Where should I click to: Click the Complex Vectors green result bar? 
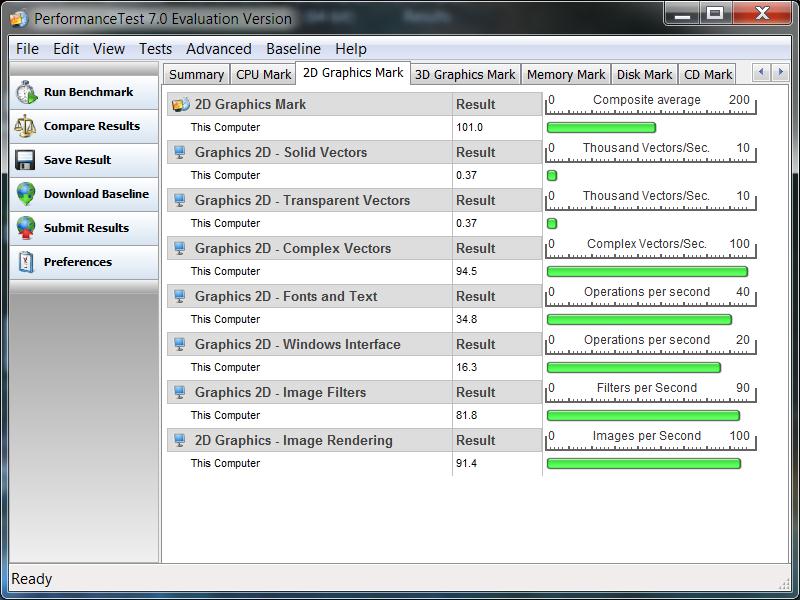[647, 271]
